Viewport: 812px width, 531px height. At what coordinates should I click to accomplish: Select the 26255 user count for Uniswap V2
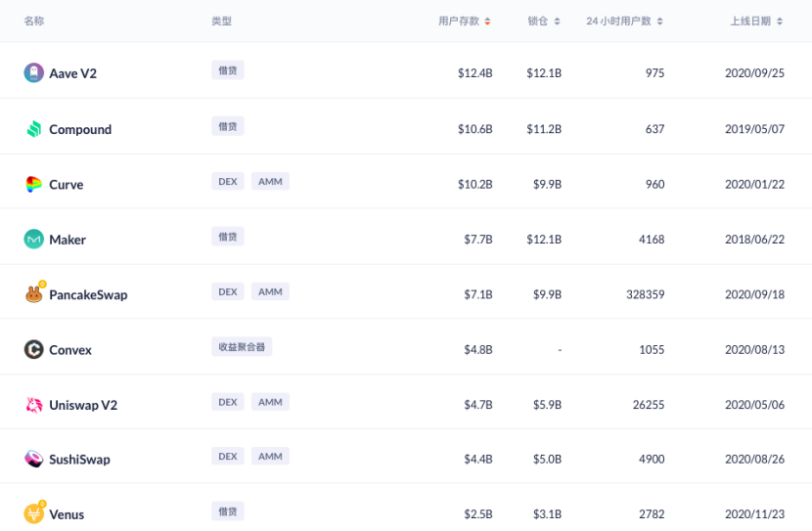pos(649,405)
